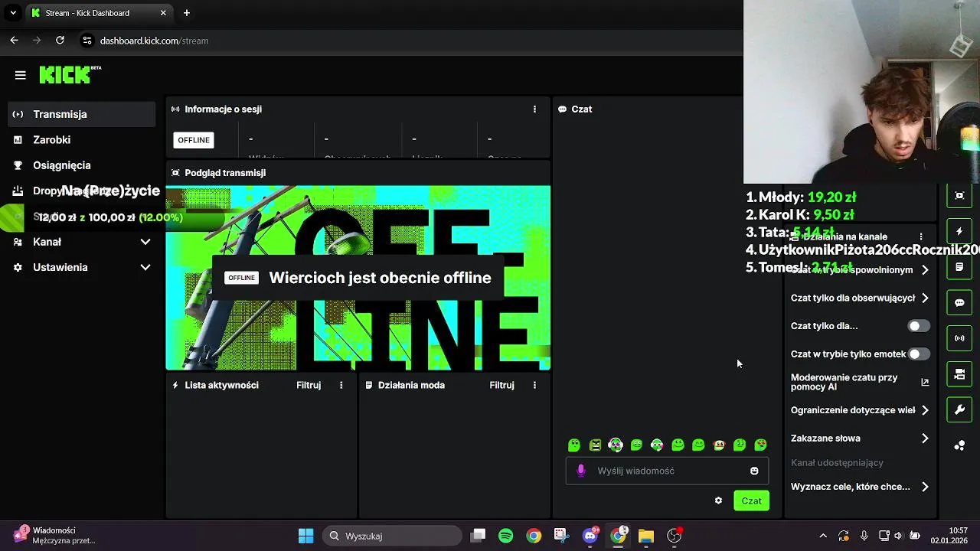Click the offline stream preview image
The image size is (980, 551).
(x=358, y=278)
